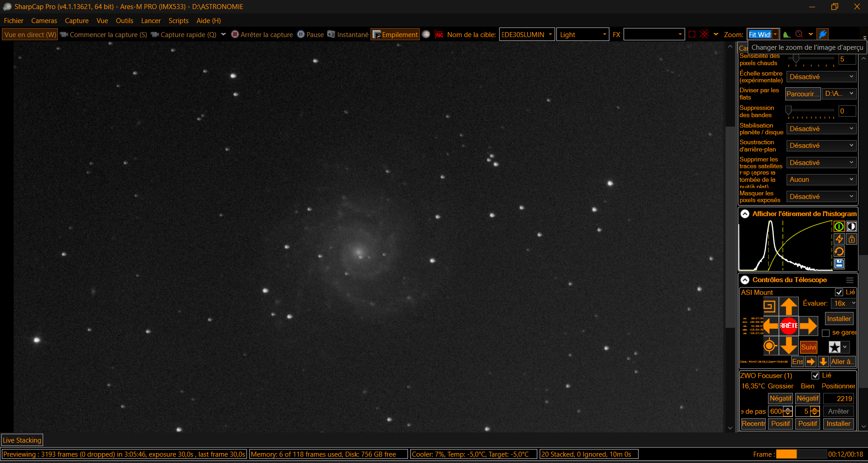Click the red selection area rectangle icon
This screenshot has width=868, height=463.
(x=692, y=34)
